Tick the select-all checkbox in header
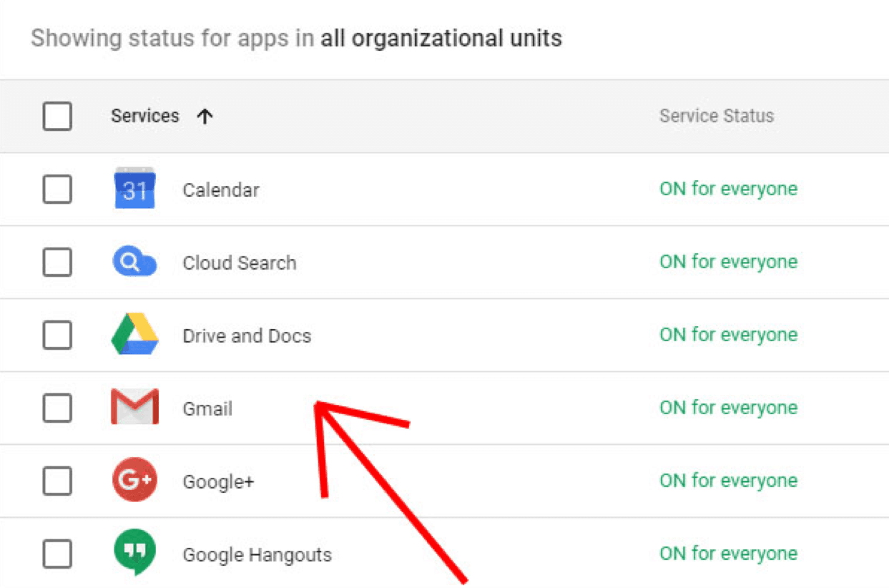 57,116
